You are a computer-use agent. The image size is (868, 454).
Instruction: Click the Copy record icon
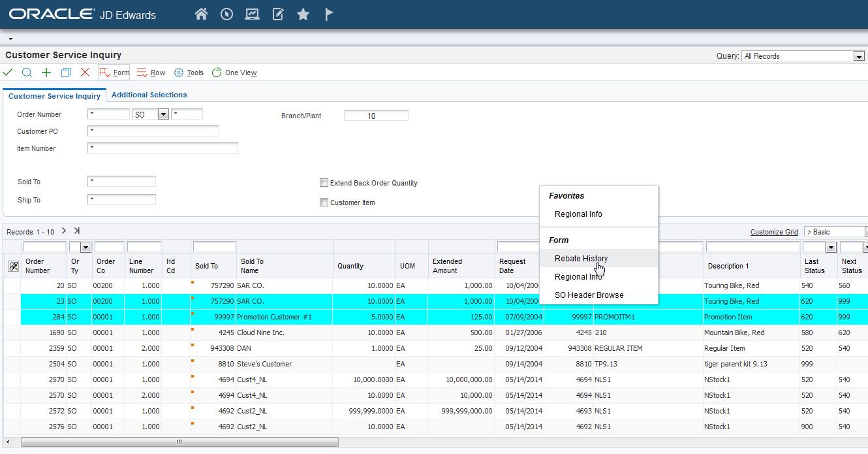coord(65,72)
